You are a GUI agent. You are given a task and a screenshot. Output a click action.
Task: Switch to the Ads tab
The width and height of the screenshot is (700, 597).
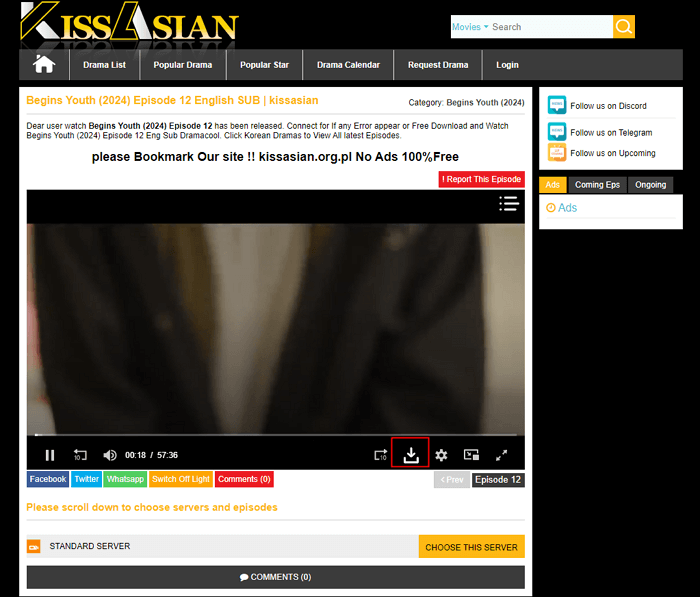point(553,185)
